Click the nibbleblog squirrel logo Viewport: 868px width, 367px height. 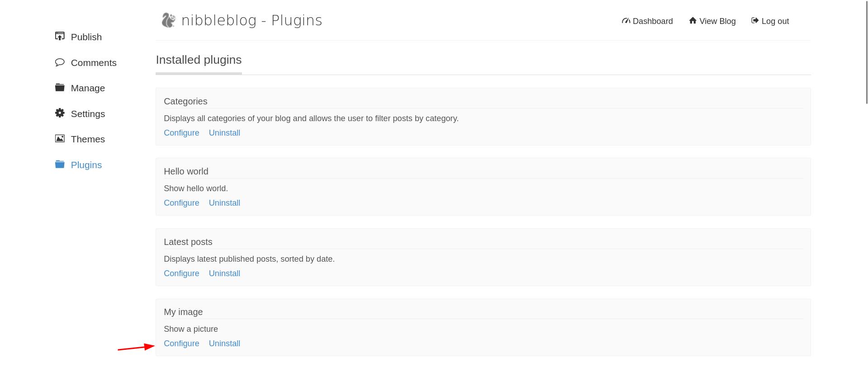click(169, 20)
